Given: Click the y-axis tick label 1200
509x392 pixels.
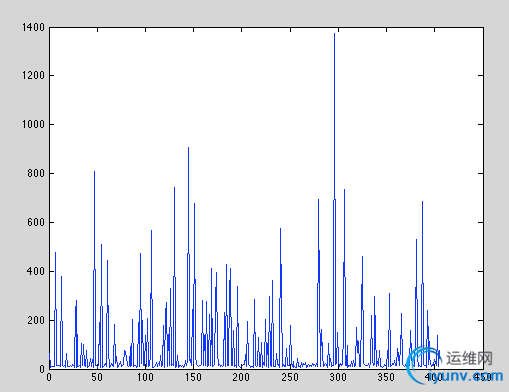Looking at the screenshot, I should [33, 76].
